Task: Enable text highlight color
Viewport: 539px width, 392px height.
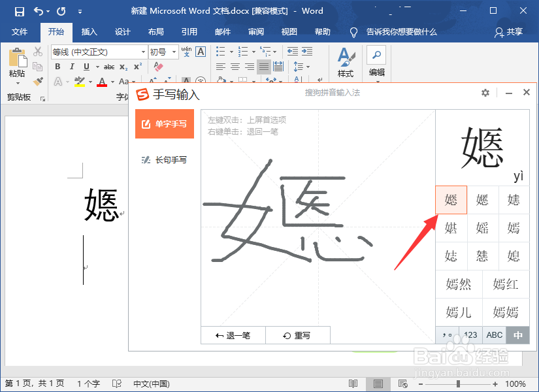Action: [x=78, y=80]
